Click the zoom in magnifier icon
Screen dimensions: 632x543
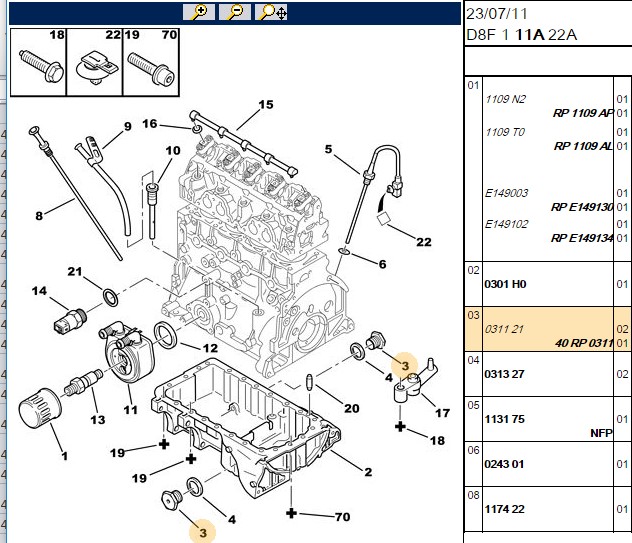pos(199,12)
